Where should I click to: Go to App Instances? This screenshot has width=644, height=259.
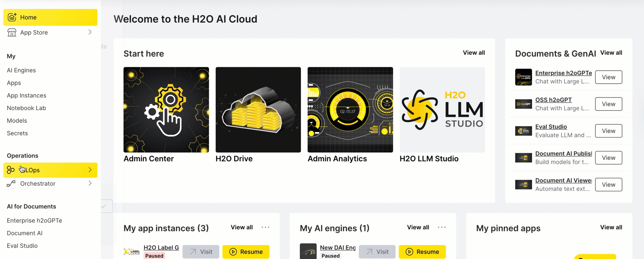(26, 95)
